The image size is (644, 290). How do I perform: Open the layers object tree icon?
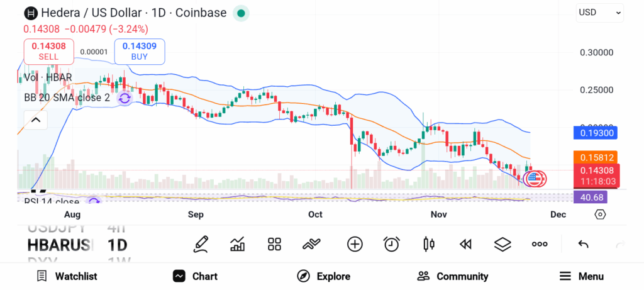click(502, 244)
